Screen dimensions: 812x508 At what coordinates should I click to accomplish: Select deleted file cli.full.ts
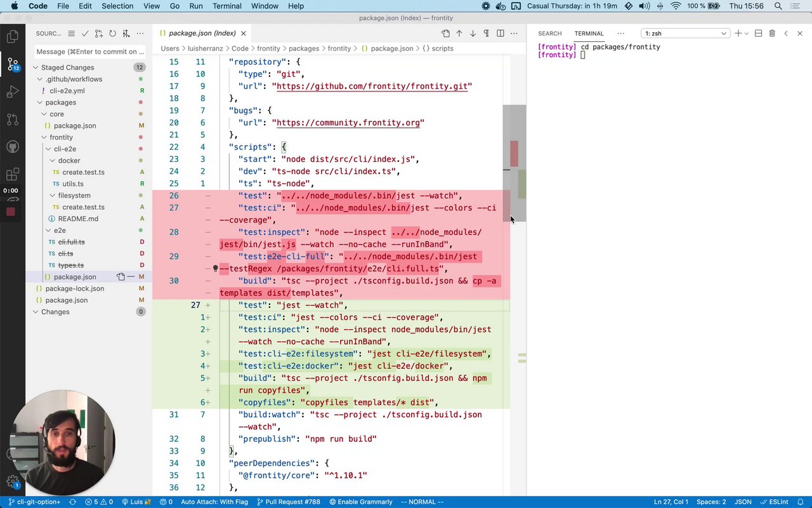tap(71, 242)
